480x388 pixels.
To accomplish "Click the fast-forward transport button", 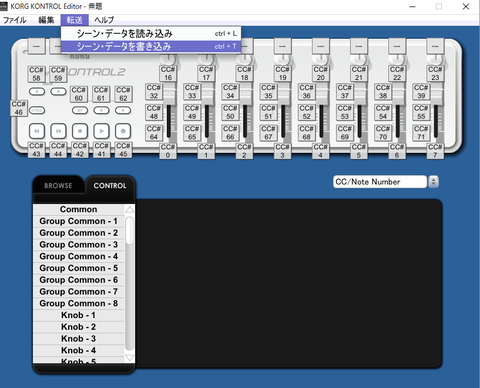I will point(58,131).
